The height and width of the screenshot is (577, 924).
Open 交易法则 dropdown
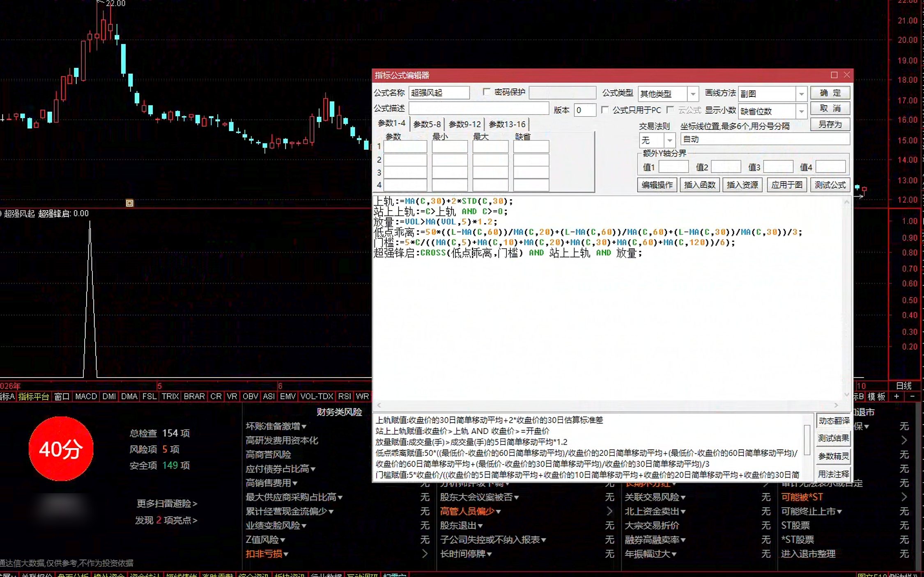(x=670, y=140)
